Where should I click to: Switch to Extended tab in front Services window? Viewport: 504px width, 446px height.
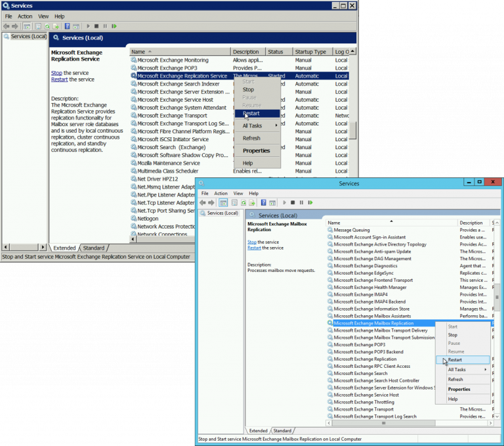(258, 431)
